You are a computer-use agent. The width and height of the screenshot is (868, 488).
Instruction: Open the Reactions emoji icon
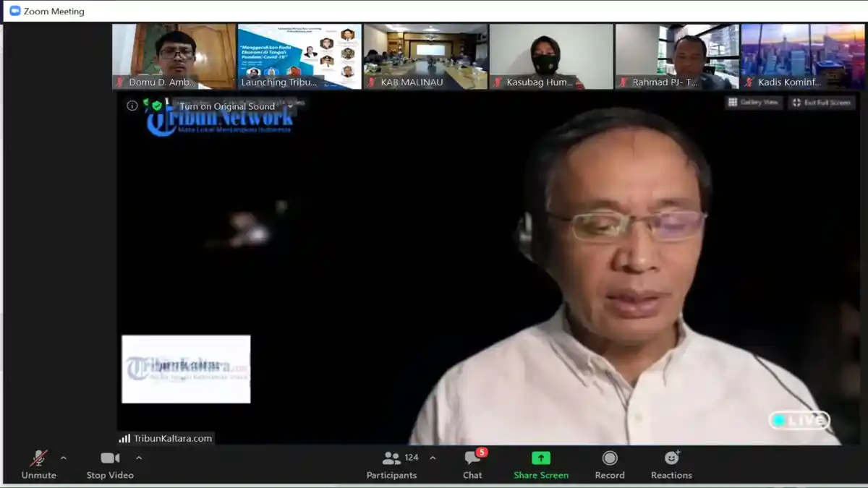point(672,458)
